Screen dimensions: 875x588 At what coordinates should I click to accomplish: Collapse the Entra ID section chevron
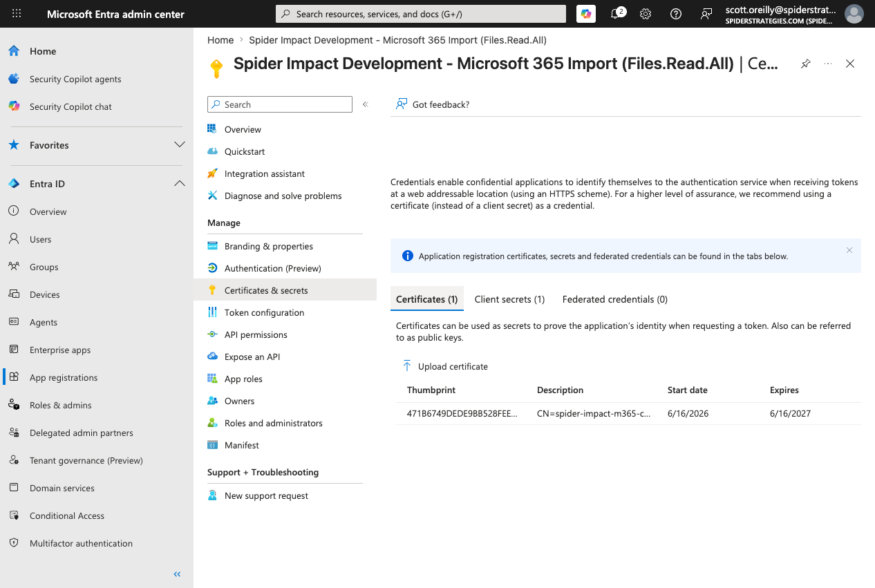click(x=180, y=184)
